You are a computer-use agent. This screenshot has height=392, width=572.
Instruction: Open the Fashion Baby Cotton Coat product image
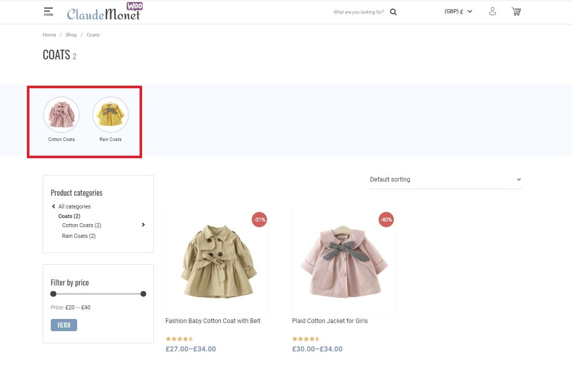pyautogui.click(x=217, y=262)
